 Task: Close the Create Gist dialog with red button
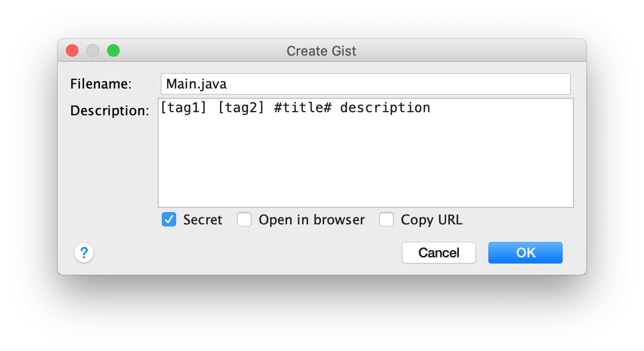pos(72,50)
